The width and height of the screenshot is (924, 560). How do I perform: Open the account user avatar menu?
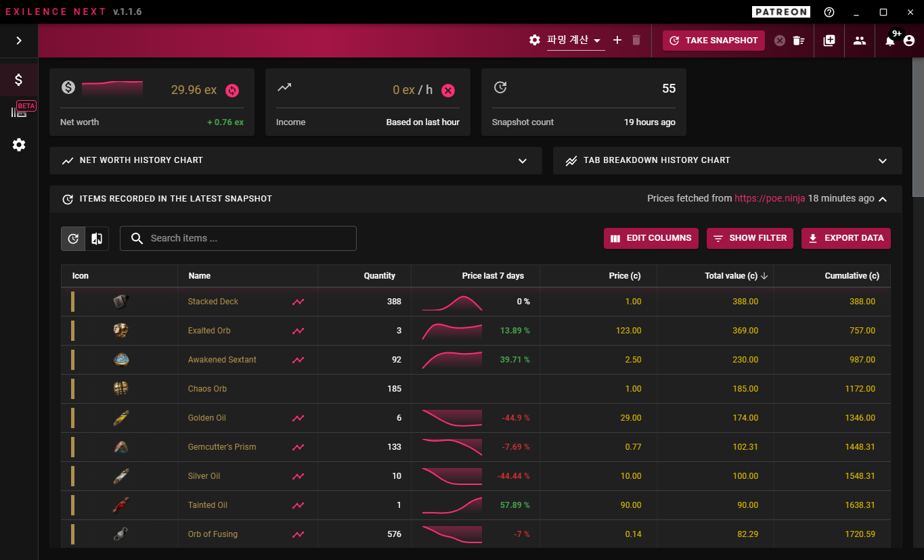(x=909, y=41)
